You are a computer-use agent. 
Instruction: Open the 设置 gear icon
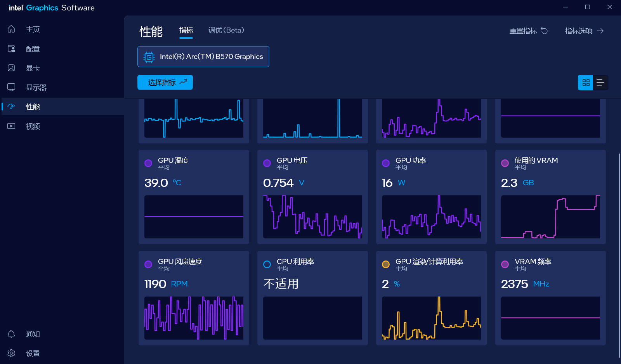point(11,353)
